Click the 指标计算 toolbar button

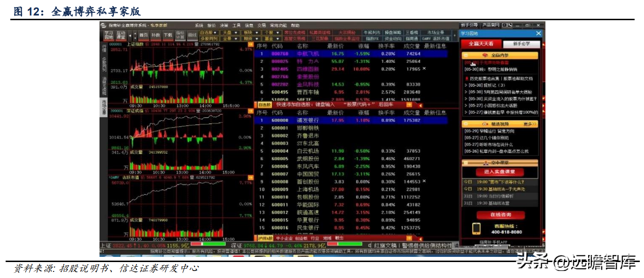pyautogui.click(x=180, y=35)
